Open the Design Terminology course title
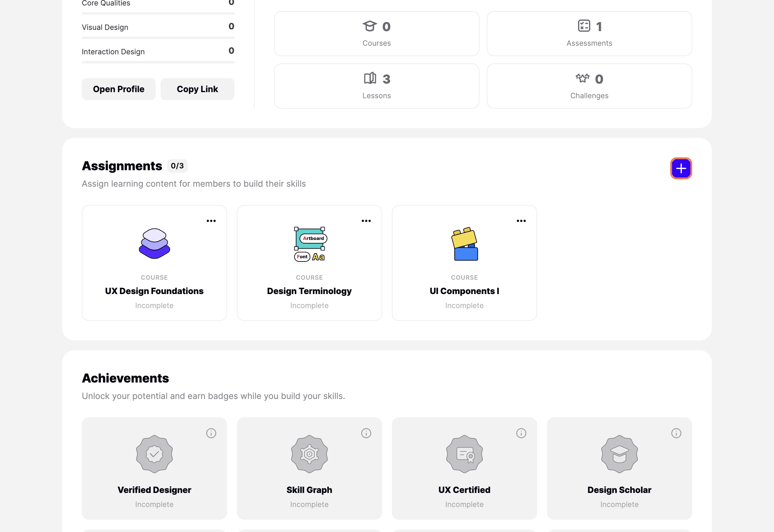The height and width of the screenshot is (532, 774). point(309,291)
